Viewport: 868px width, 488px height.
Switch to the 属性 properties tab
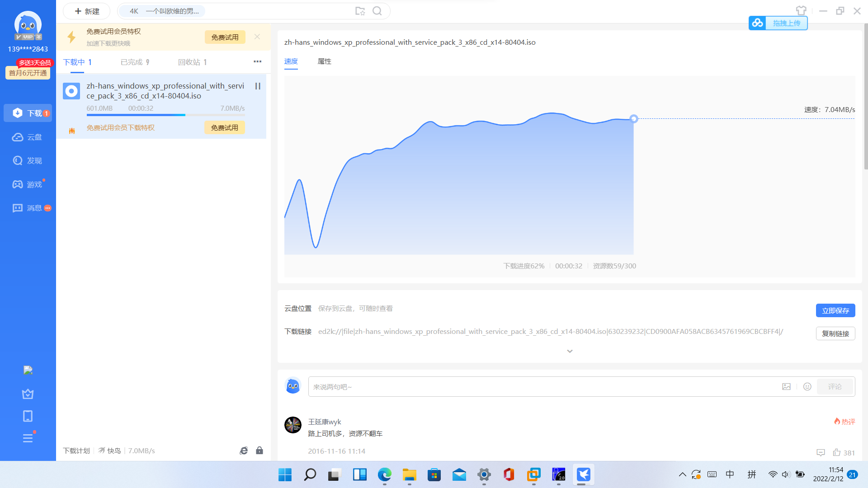tap(324, 61)
